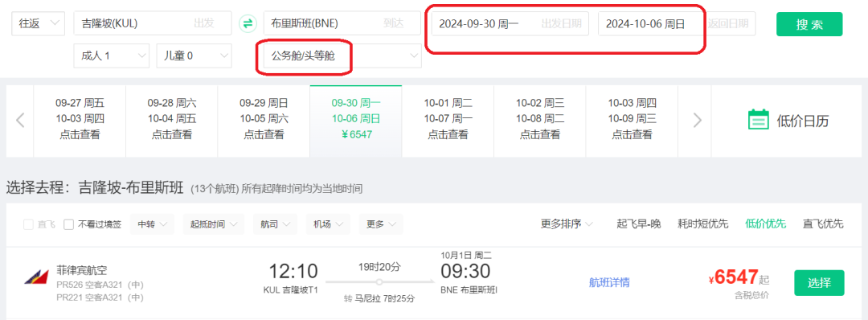Toggle the 直飞 checkbox

tap(29, 224)
